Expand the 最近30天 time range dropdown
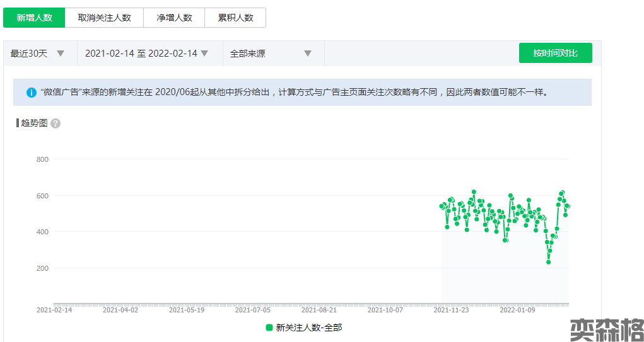This screenshot has width=644, height=342. click(x=39, y=54)
